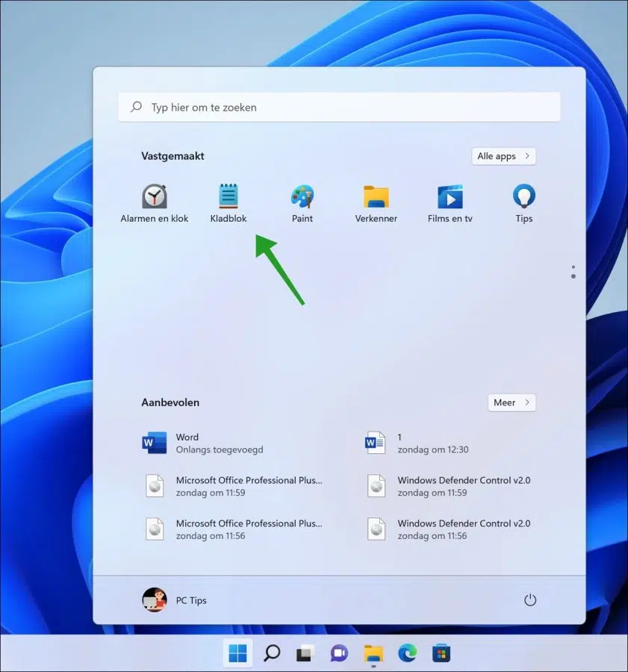Open the Paint app
This screenshot has width=628, height=672.
(x=302, y=204)
